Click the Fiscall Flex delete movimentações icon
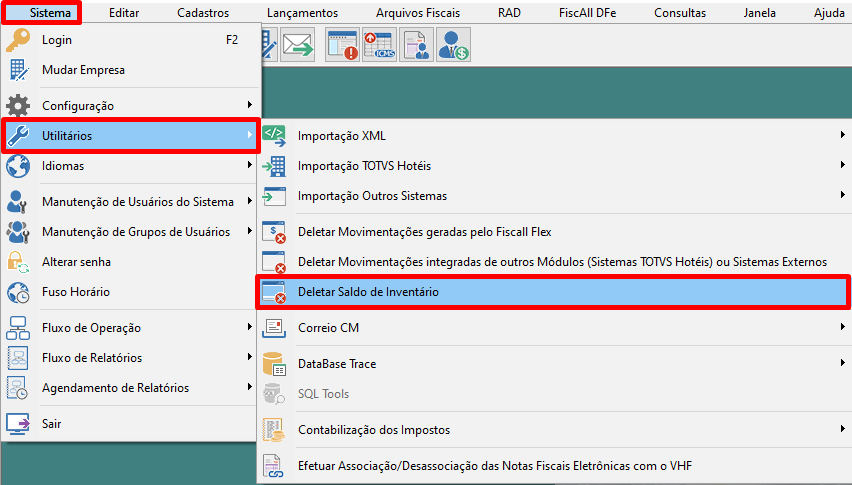This screenshot has height=485, width=852. (x=274, y=232)
